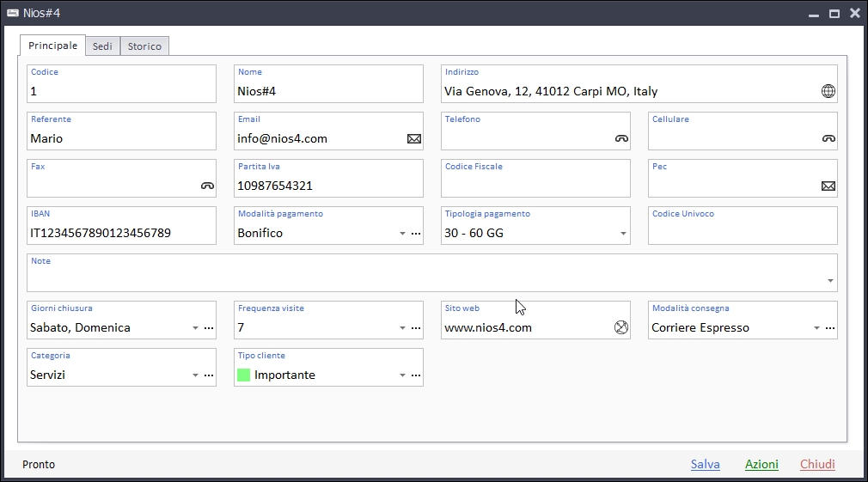The image size is (868, 482).
Task: Click the green Importante color swatch
Action: 244,375
